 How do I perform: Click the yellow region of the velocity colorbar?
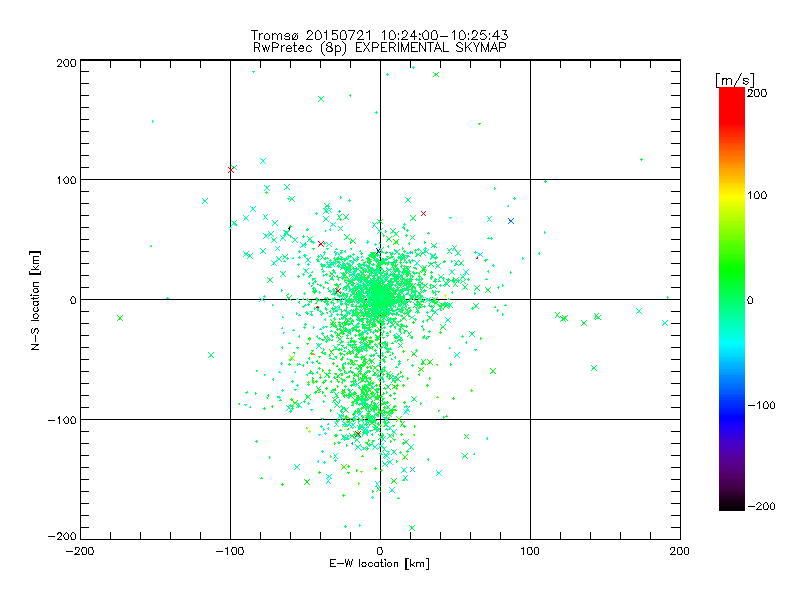coord(732,196)
